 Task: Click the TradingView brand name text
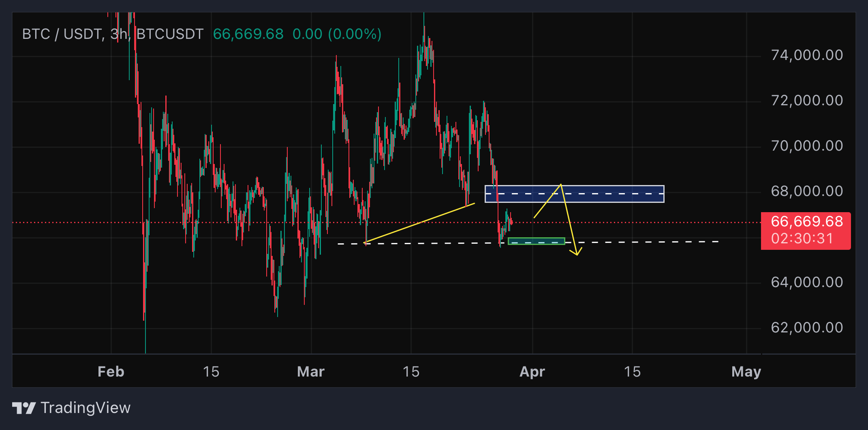(x=86, y=408)
